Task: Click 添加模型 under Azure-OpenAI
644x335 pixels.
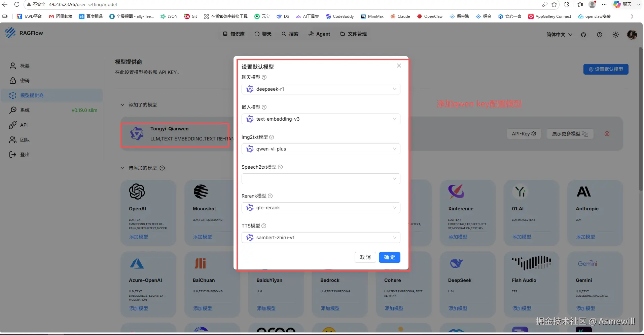Action: click(x=138, y=308)
